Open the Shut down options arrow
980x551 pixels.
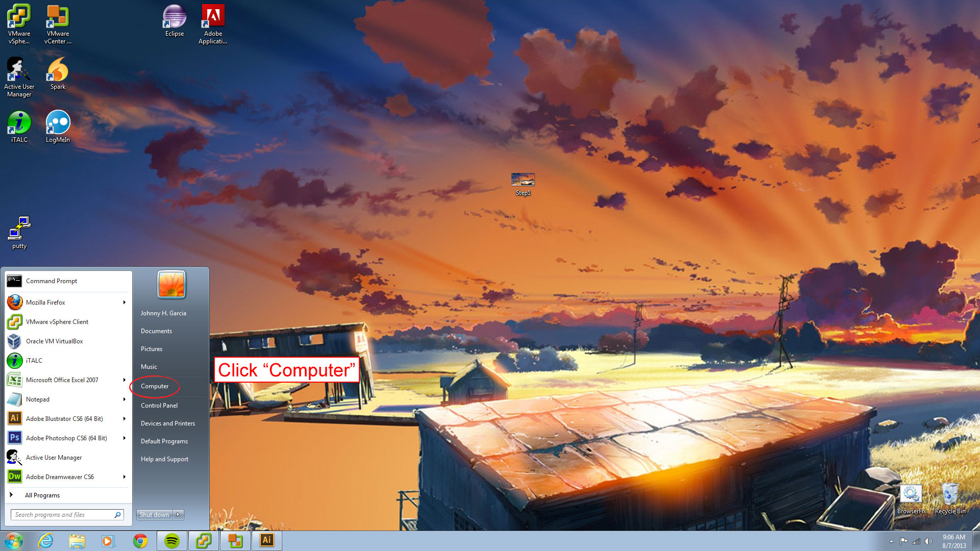178,515
